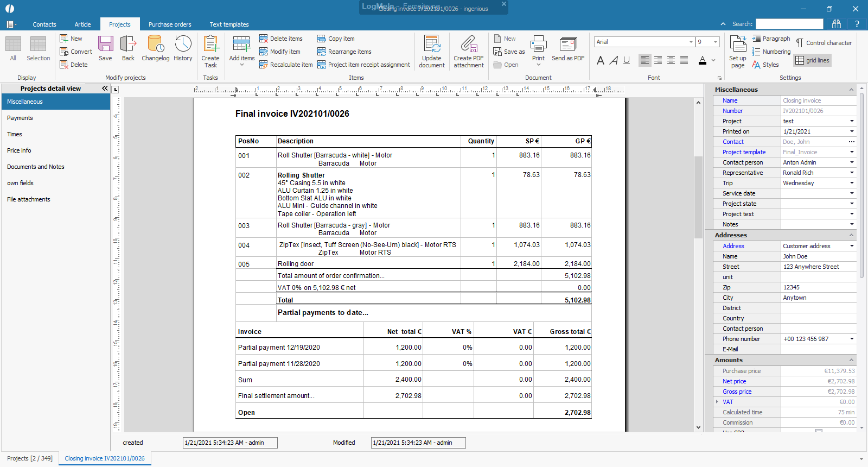
Task: Click the font color swatch
Action: tap(703, 60)
